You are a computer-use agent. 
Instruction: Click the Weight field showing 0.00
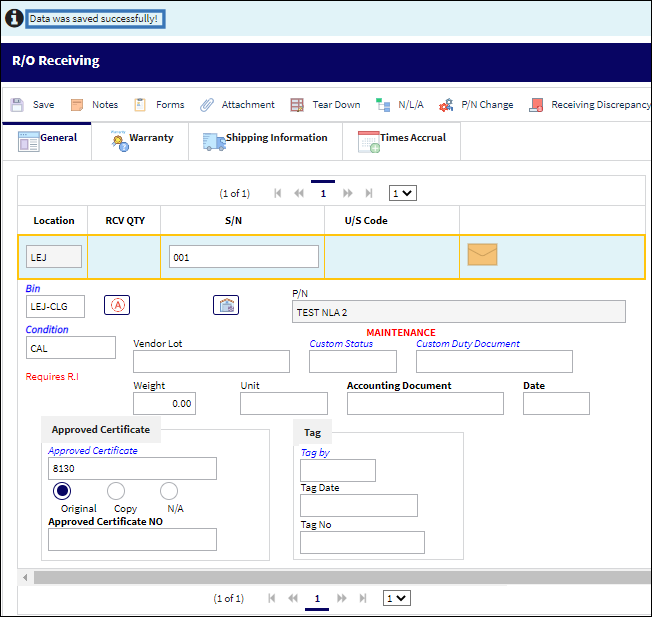pos(164,403)
